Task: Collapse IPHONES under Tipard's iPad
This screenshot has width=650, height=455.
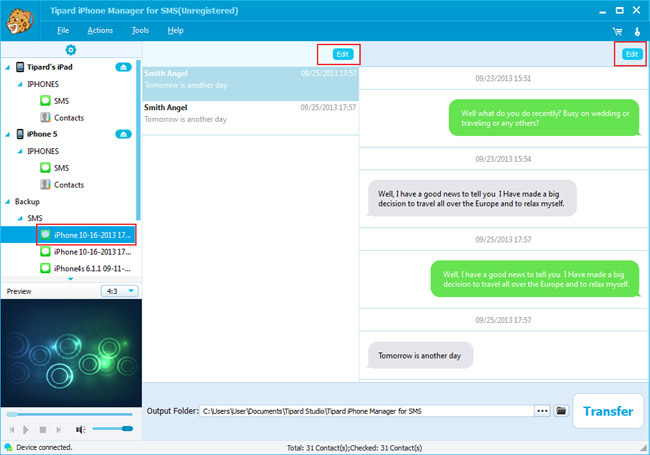Action: point(20,84)
